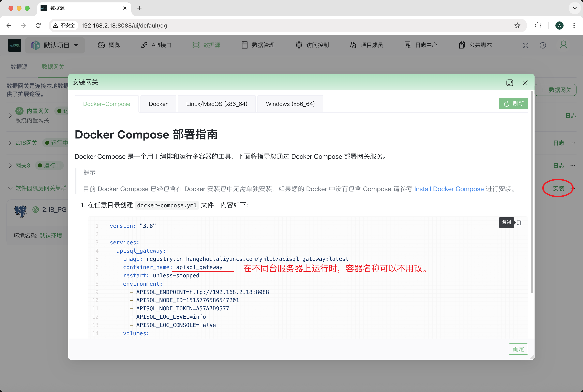Copy the docker-compose code with the copy icon
The height and width of the screenshot is (392, 583).
[x=519, y=222]
